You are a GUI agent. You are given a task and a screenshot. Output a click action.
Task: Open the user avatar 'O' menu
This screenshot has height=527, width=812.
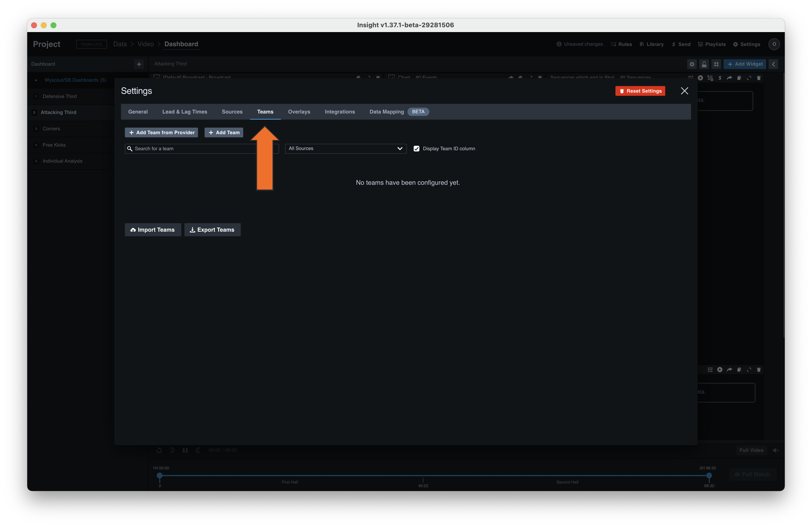pos(774,44)
